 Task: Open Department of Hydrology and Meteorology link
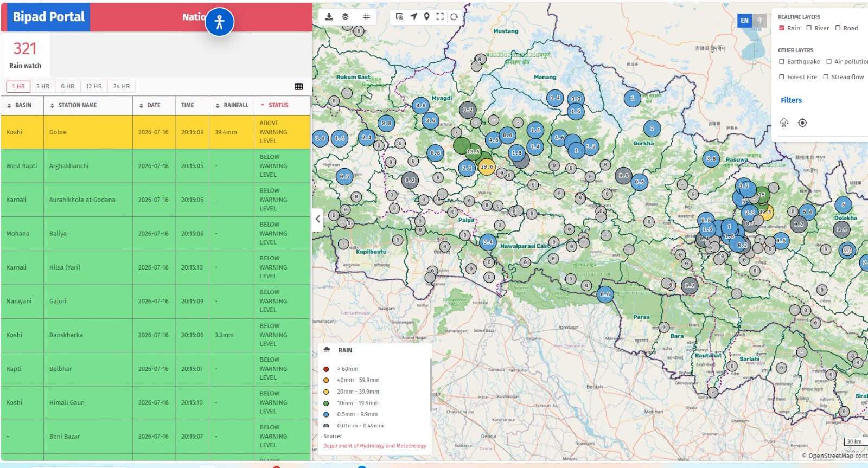point(375,446)
